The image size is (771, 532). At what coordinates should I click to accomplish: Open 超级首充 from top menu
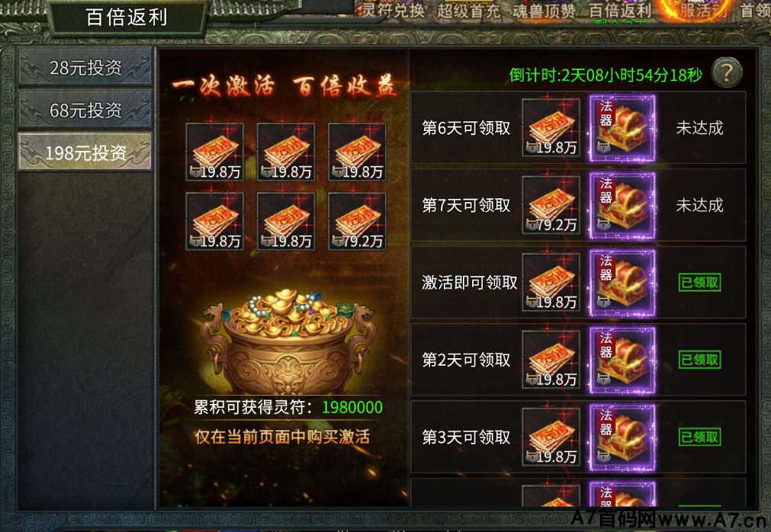click(468, 11)
